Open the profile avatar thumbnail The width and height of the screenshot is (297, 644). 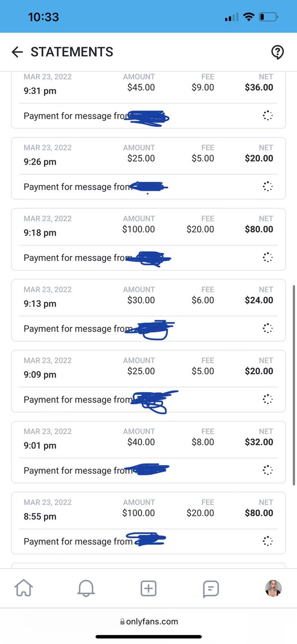tap(273, 589)
